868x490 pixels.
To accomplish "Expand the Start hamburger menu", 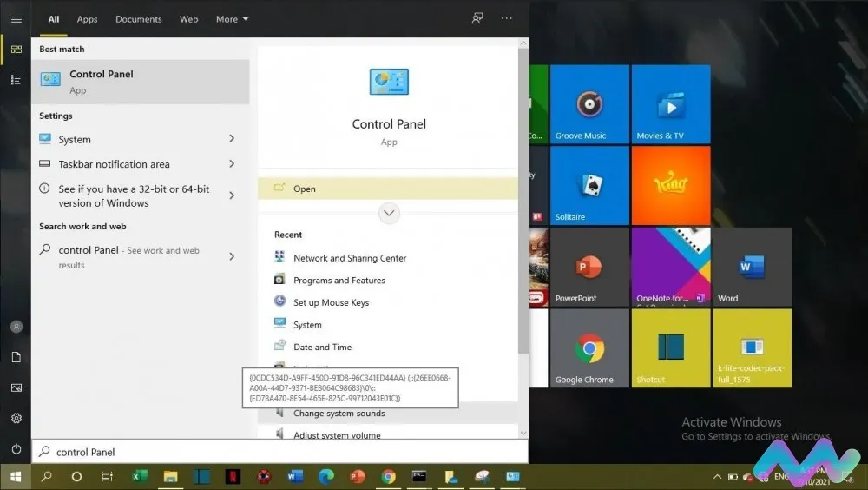I will (x=16, y=19).
